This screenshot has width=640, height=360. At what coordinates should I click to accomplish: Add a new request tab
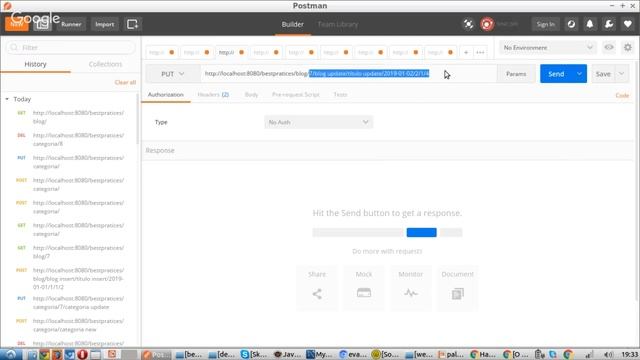pos(466,52)
